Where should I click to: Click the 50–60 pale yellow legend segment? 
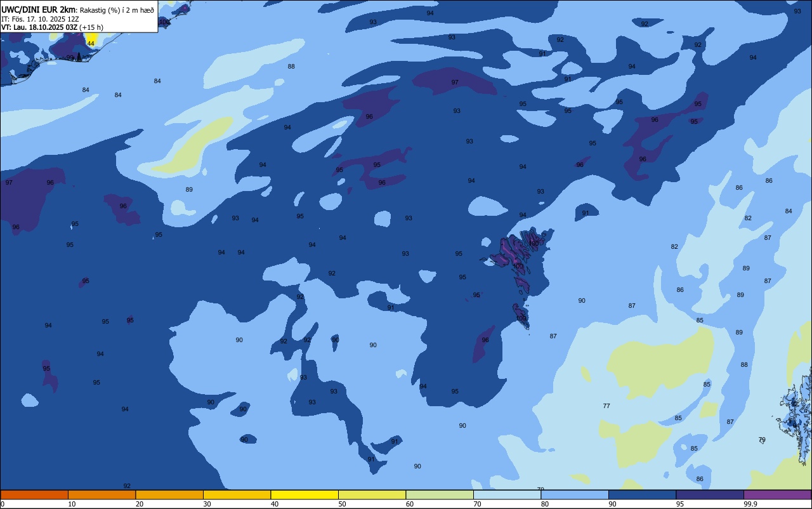point(372,494)
